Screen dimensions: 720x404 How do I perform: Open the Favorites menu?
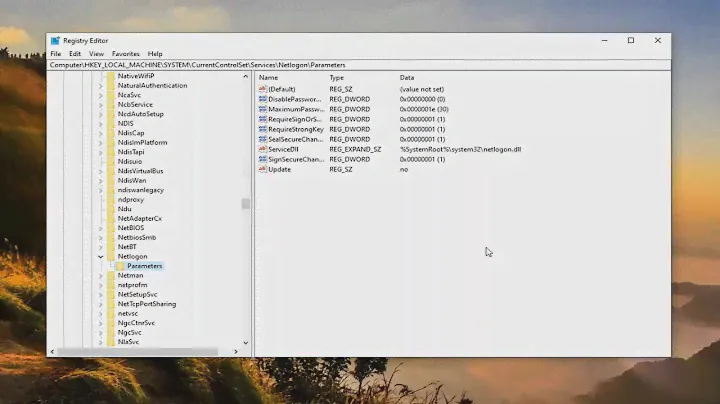(x=125, y=54)
